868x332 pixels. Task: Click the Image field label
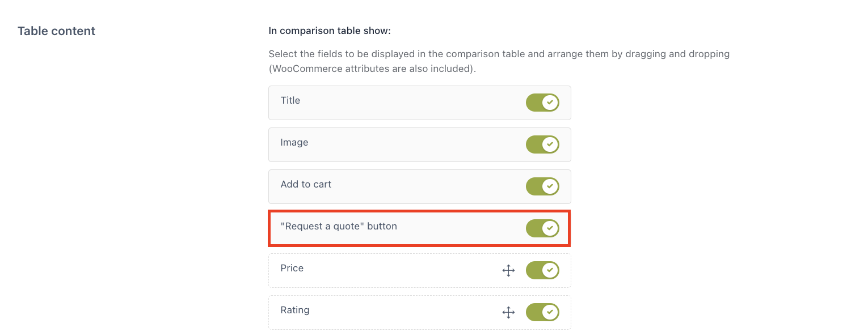point(294,142)
